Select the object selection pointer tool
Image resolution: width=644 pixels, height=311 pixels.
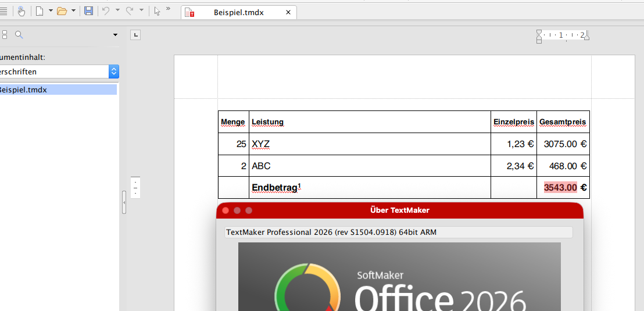(157, 11)
